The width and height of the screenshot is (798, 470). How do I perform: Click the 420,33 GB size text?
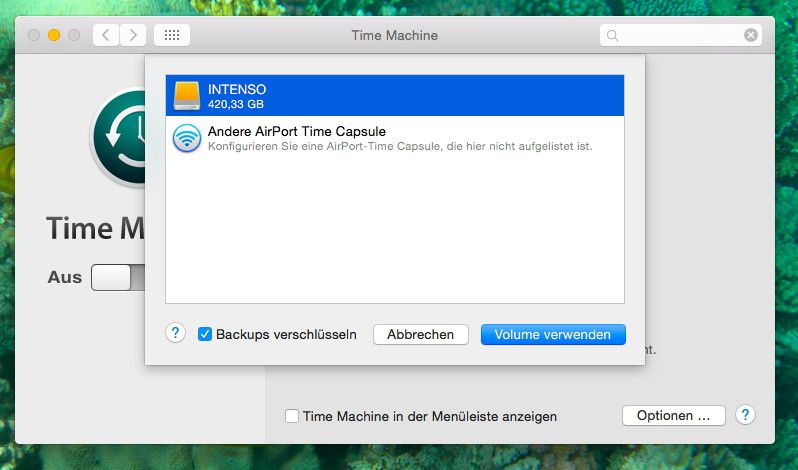tap(236, 104)
